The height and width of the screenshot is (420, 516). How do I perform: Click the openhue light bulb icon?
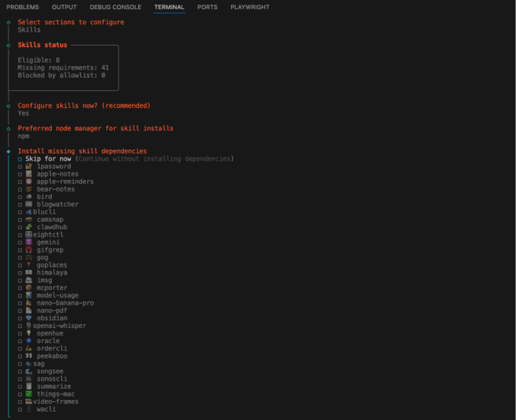[30, 333]
